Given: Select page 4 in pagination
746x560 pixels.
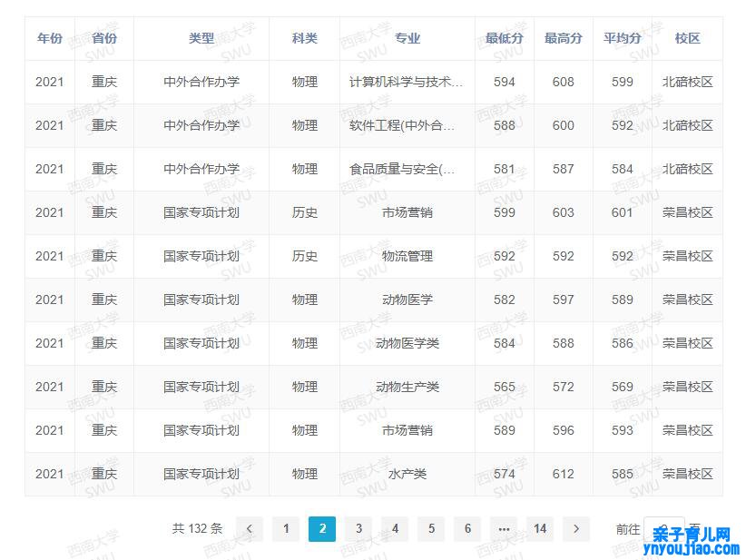Looking at the screenshot, I should [396, 529].
